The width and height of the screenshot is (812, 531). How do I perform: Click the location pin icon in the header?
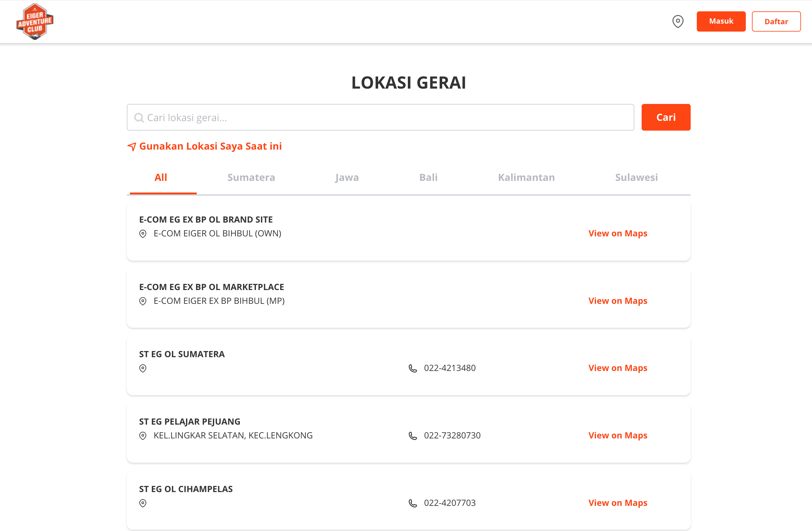tap(678, 21)
